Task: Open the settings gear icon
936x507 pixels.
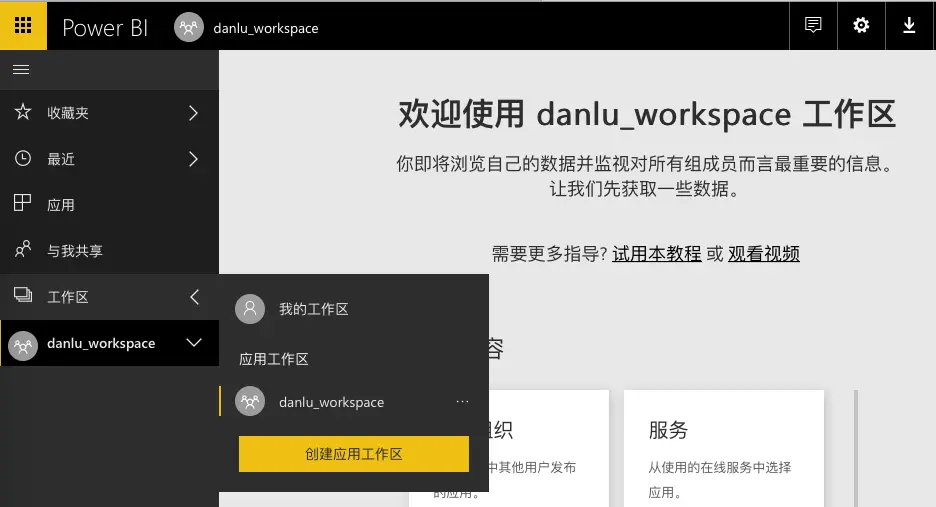Action: tap(861, 26)
